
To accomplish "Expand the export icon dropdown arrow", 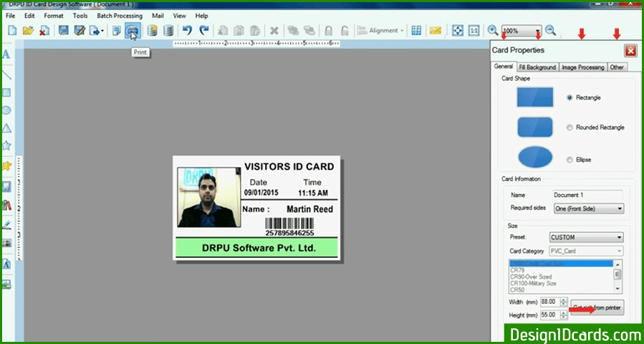I will click(102, 31).
